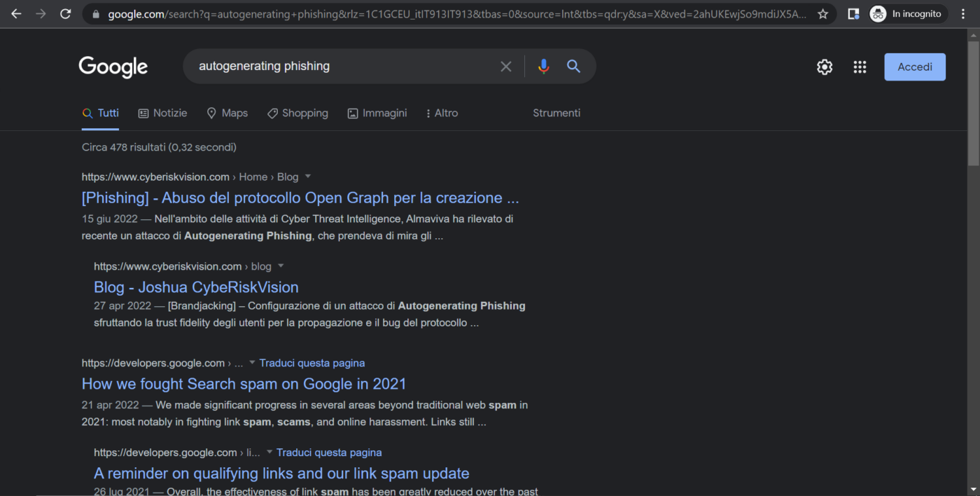This screenshot has height=496, width=980.
Task: Open the 'Blog - Joshua CybeRiskVision' result
Action: 196,287
